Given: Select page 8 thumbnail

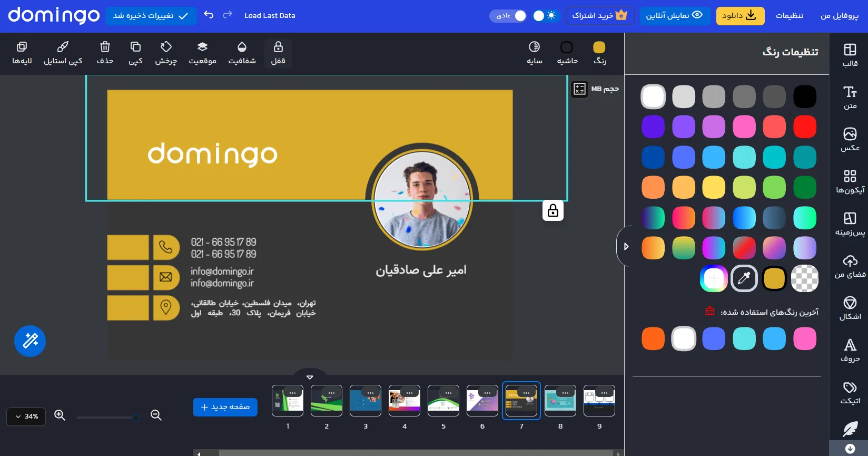Looking at the screenshot, I should click(x=560, y=401).
